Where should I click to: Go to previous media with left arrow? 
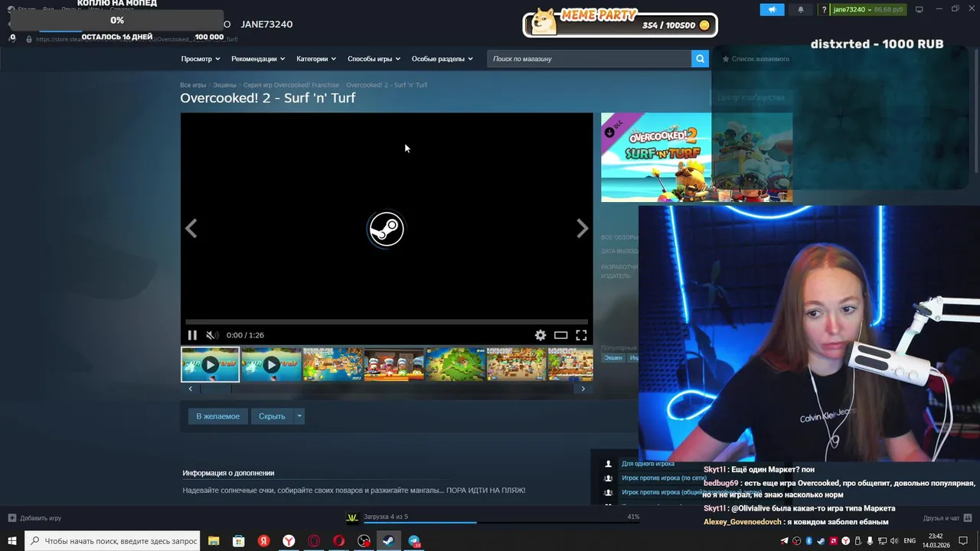pyautogui.click(x=191, y=228)
